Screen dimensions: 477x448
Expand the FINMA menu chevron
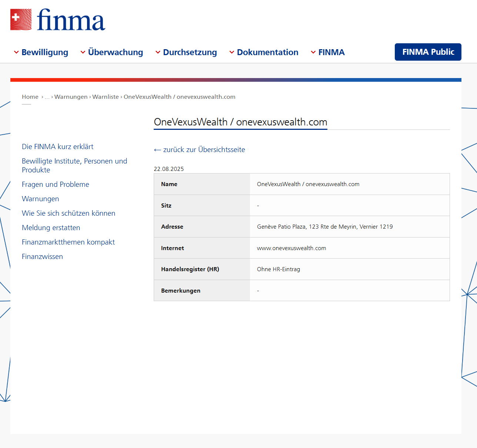click(x=313, y=52)
